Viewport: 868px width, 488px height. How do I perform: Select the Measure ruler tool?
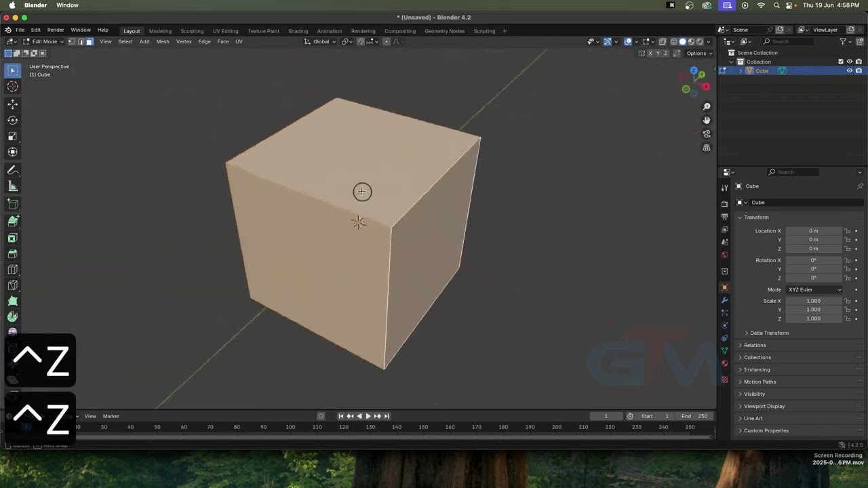pos(12,186)
